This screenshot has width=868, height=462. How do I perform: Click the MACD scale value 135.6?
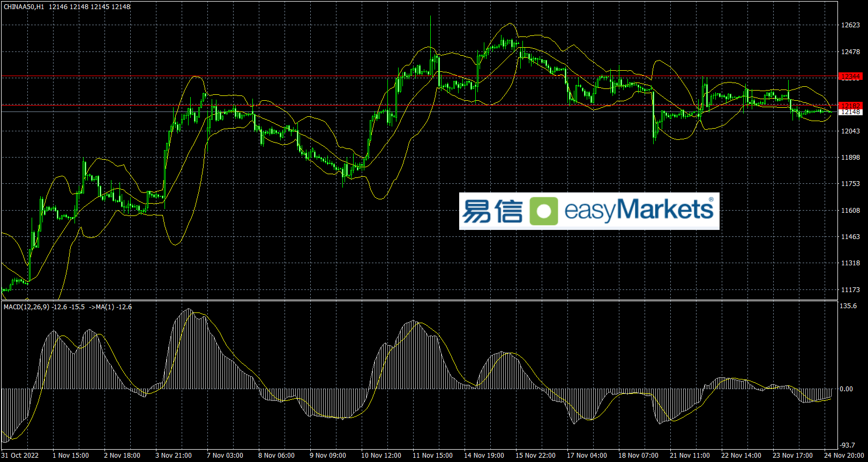point(849,306)
